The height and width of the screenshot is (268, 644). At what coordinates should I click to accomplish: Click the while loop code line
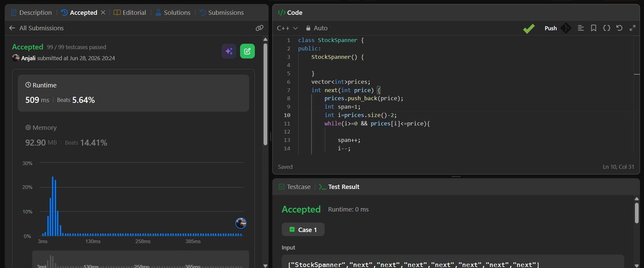pyautogui.click(x=378, y=124)
